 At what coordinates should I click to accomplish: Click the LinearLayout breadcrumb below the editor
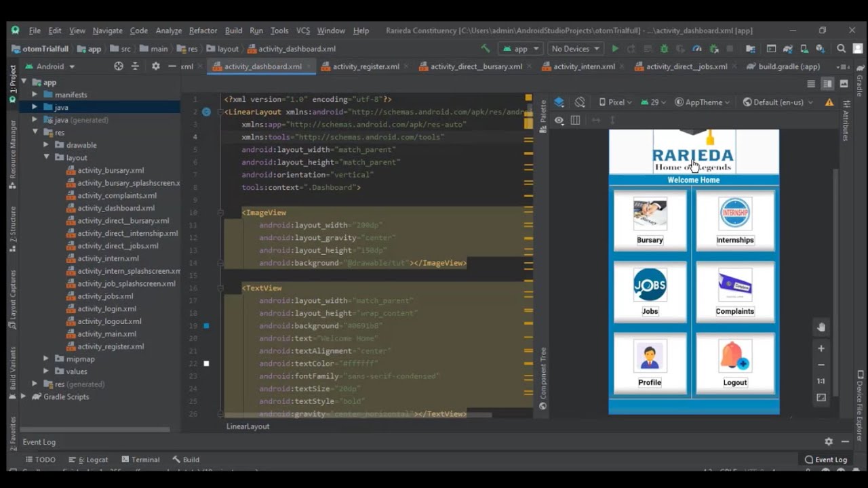point(248,426)
